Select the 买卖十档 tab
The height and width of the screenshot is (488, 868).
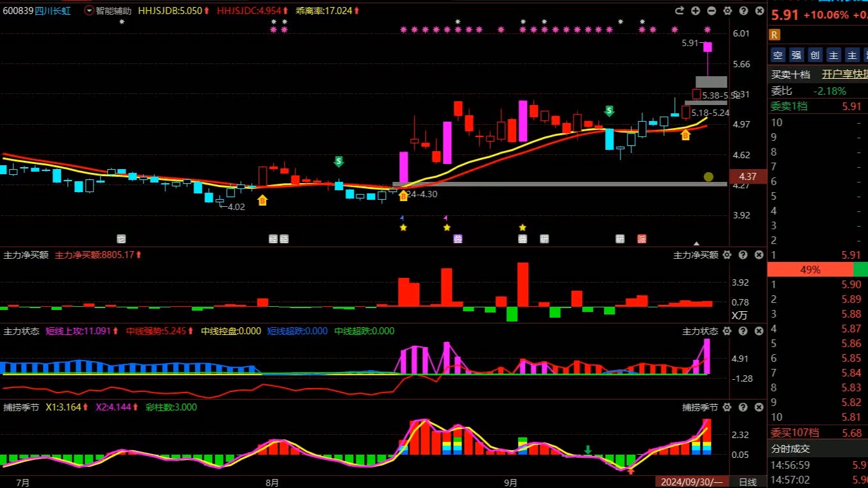click(x=790, y=74)
